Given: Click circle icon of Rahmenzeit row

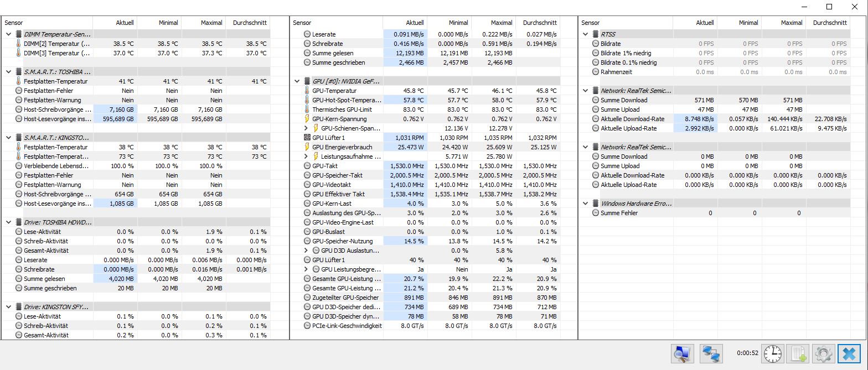Looking at the screenshot, I should coord(596,72).
